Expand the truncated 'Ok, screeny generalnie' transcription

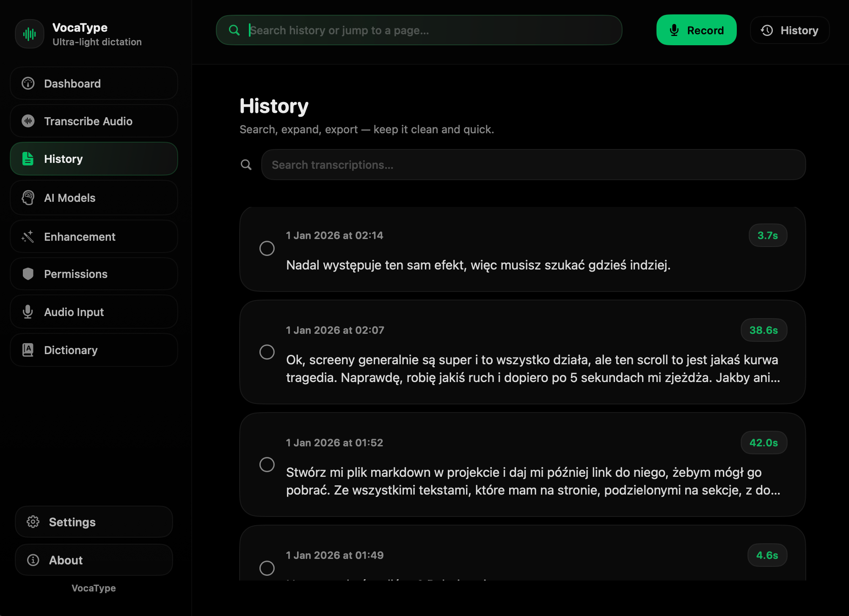(x=532, y=368)
